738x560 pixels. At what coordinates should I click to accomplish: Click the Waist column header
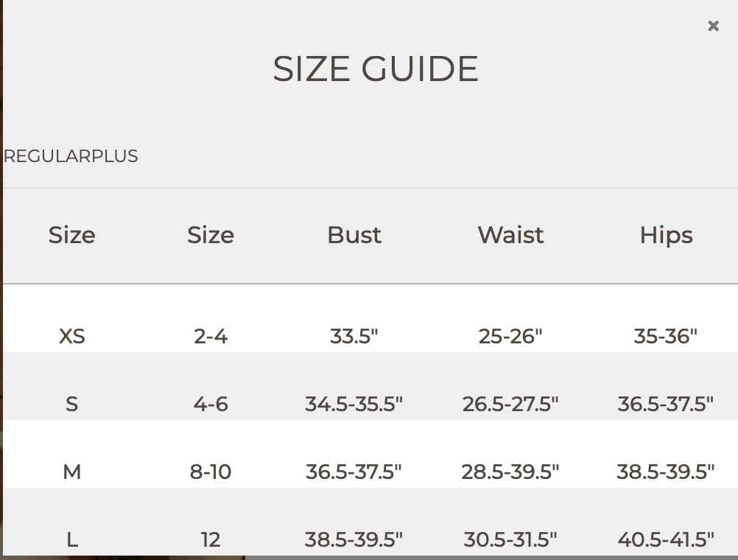[510, 235]
